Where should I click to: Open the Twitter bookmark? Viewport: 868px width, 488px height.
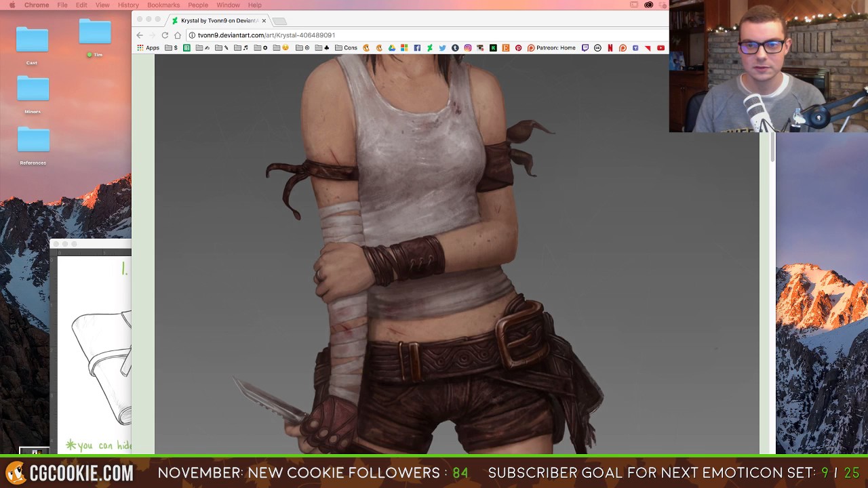coord(442,48)
